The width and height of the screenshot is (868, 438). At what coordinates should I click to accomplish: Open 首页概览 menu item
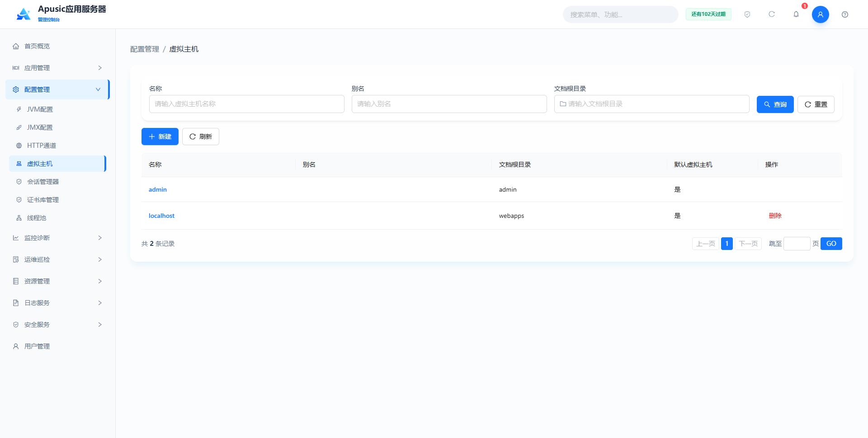(57, 46)
